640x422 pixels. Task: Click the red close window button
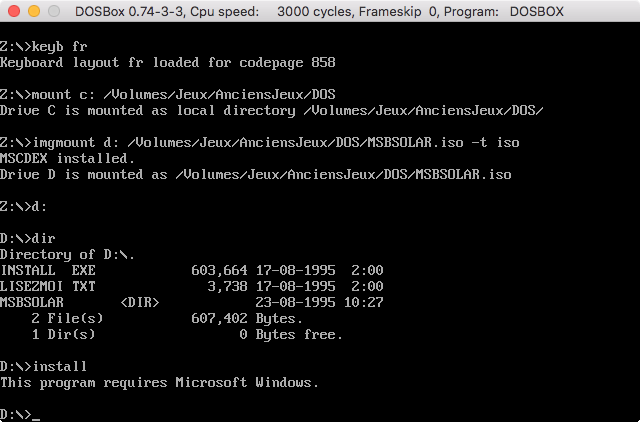click(14, 11)
